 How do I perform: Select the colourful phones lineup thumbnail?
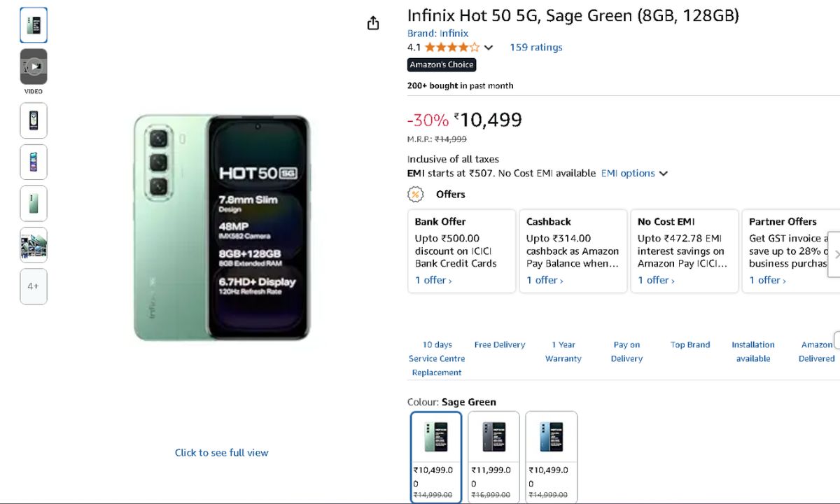tap(34, 162)
